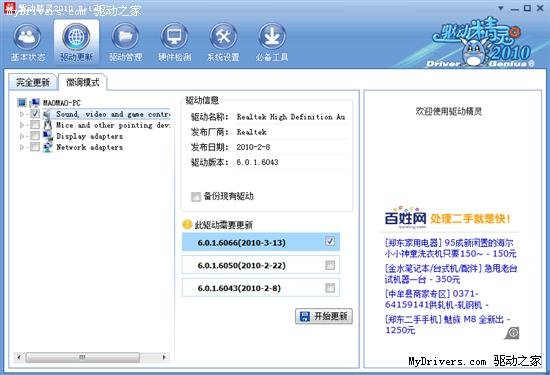Select the Display adapters tree label
The width and height of the screenshot is (550, 375).
point(90,136)
